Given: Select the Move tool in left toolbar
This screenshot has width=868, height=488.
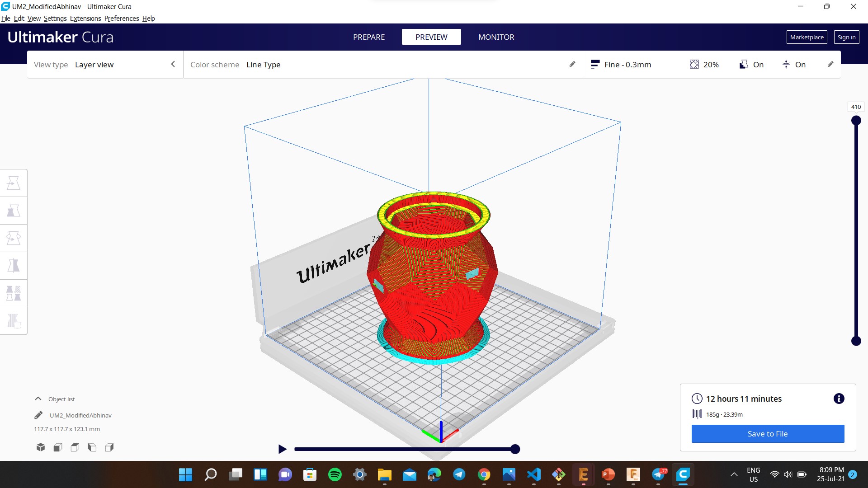Looking at the screenshot, I should point(14,183).
